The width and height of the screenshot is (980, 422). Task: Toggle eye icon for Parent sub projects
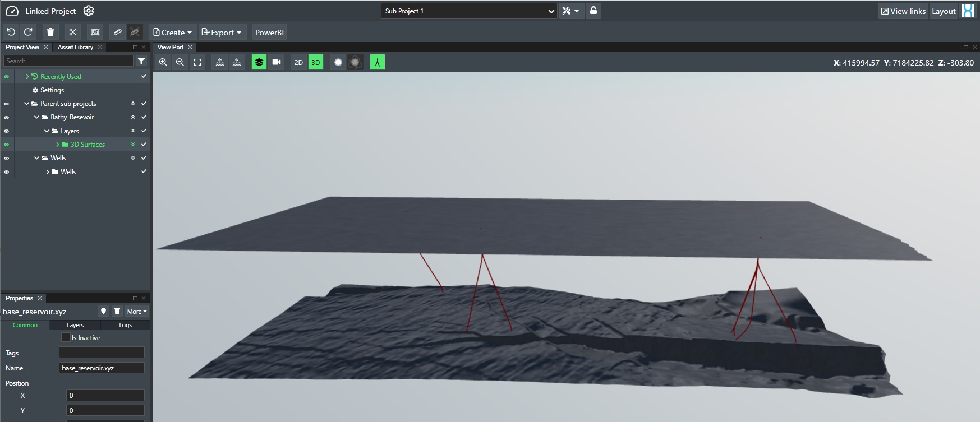(7, 104)
